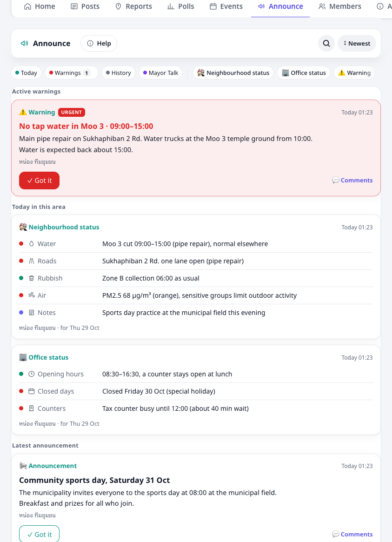392x542 pixels.
Task: Switch to the Members tab
Action: [x=340, y=6]
